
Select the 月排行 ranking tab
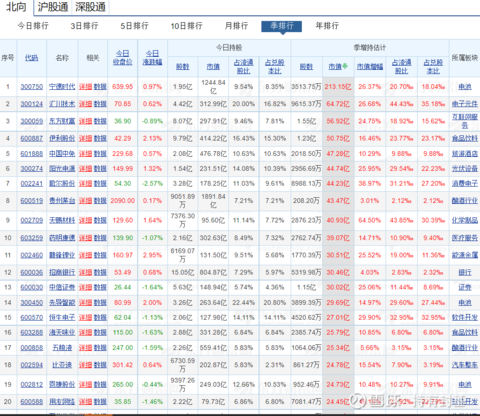[236, 26]
